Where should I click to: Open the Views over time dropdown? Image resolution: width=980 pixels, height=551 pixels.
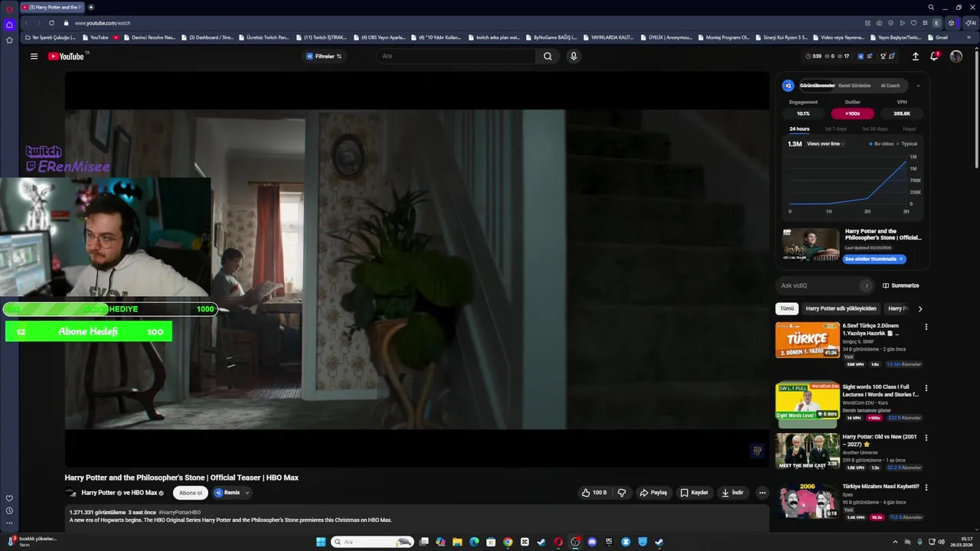(826, 144)
